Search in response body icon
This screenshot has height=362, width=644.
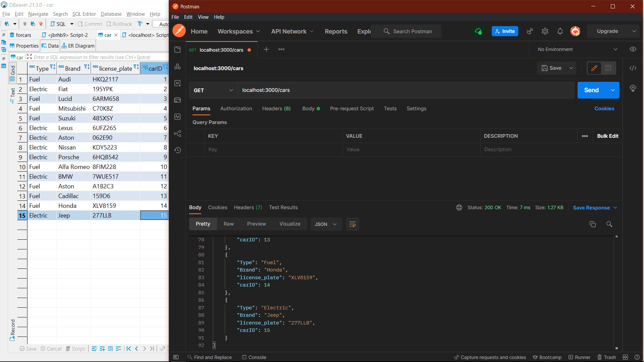(609, 224)
